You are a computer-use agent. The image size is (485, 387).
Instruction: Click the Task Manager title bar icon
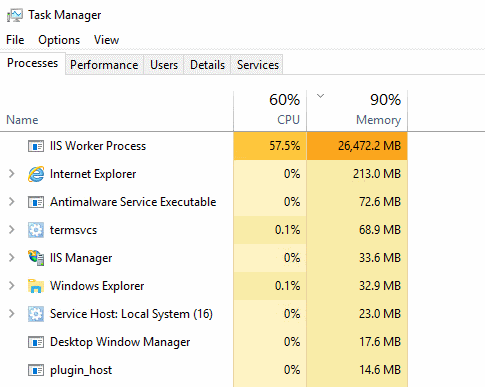15,15
